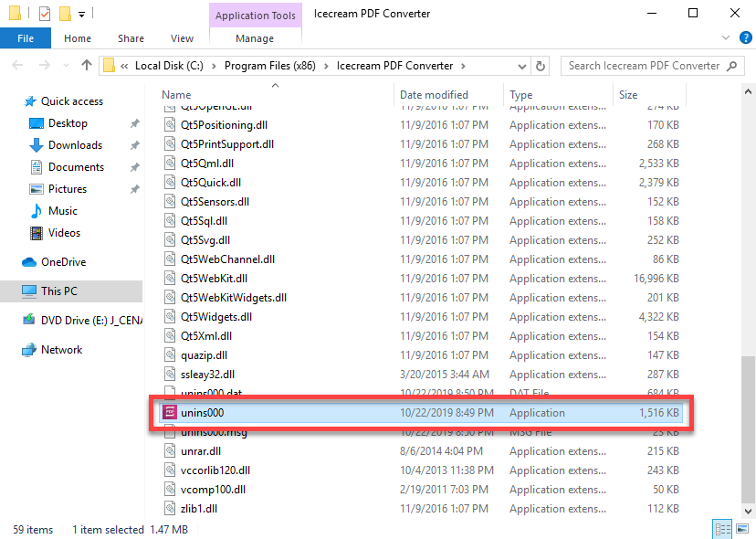Image resolution: width=756 pixels, height=539 pixels.
Task: Expand hidden breadcrumb path with double chevron
Action: (124, 66)
